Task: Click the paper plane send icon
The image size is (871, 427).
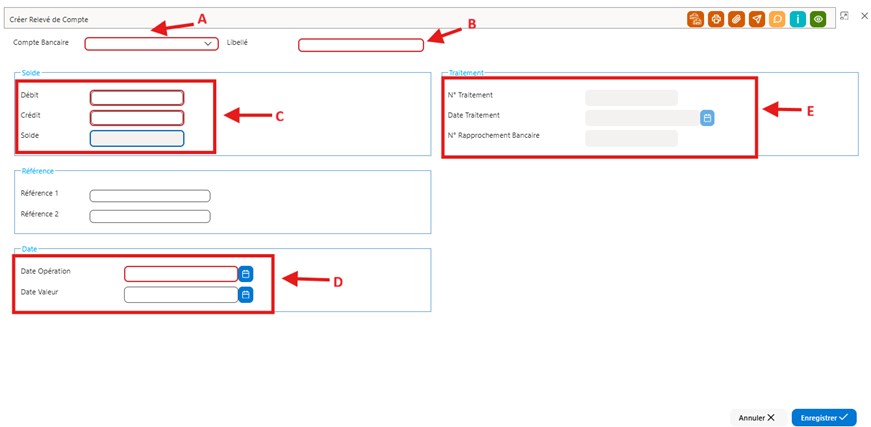Action: 757,19
